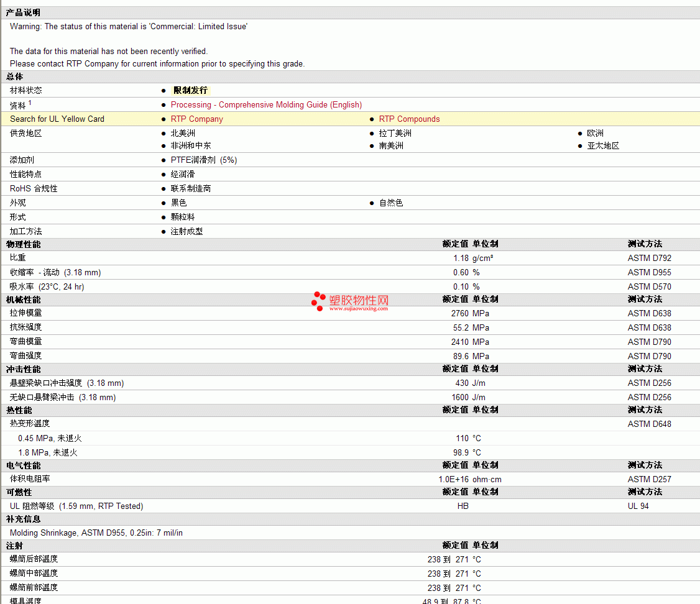Click the 2410 MPa flexural modulus value
Screen dimensions: 700x604
pyautogui.click(x=470, y=342)
